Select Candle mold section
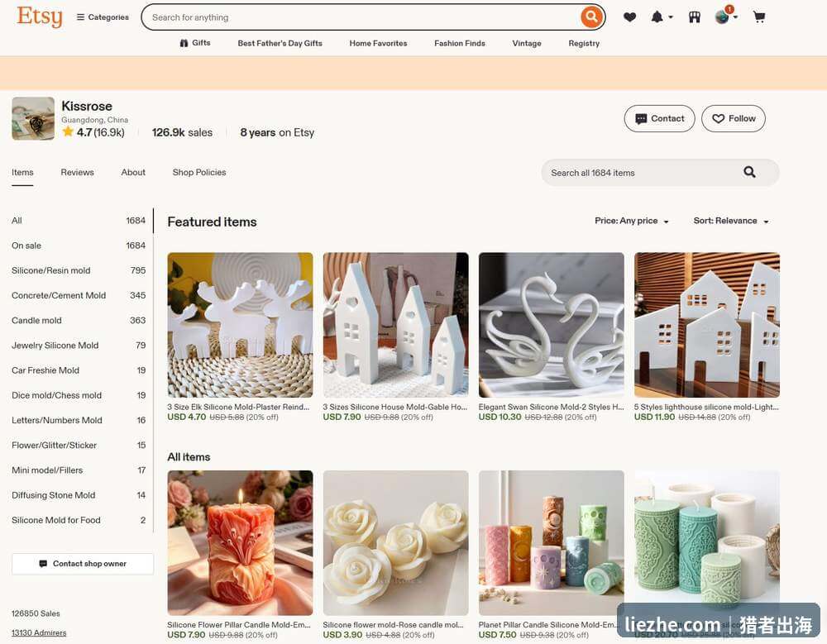Screen dimensions: 827x644 (x=79, y=321)
